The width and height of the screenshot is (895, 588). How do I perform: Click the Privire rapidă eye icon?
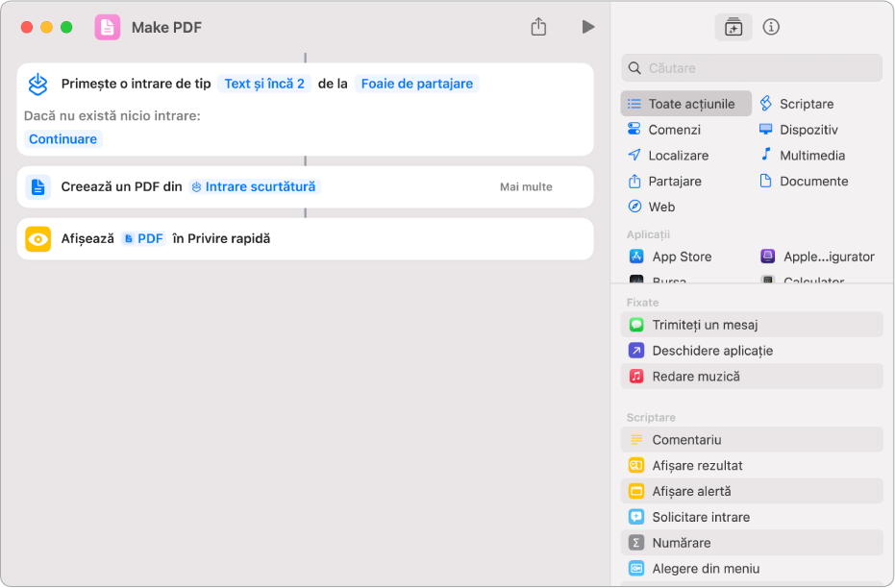tap(38, 239)
